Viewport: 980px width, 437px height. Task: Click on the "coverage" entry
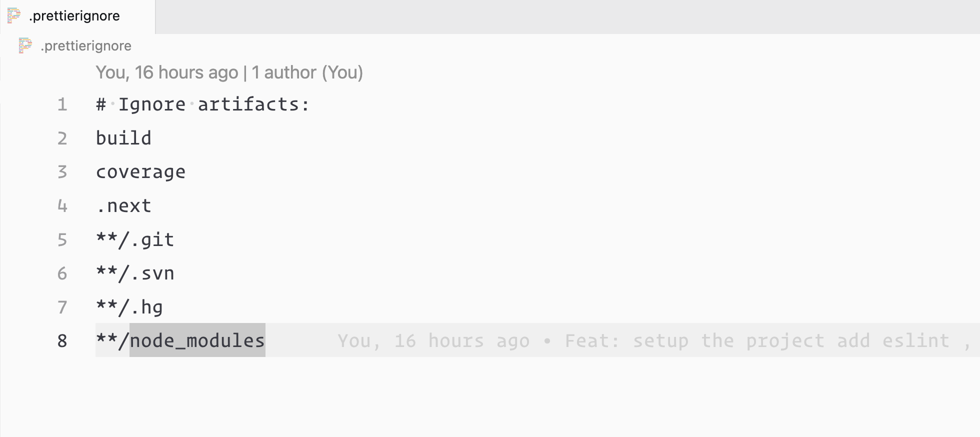pyautogui.click(x=140, y=172)
